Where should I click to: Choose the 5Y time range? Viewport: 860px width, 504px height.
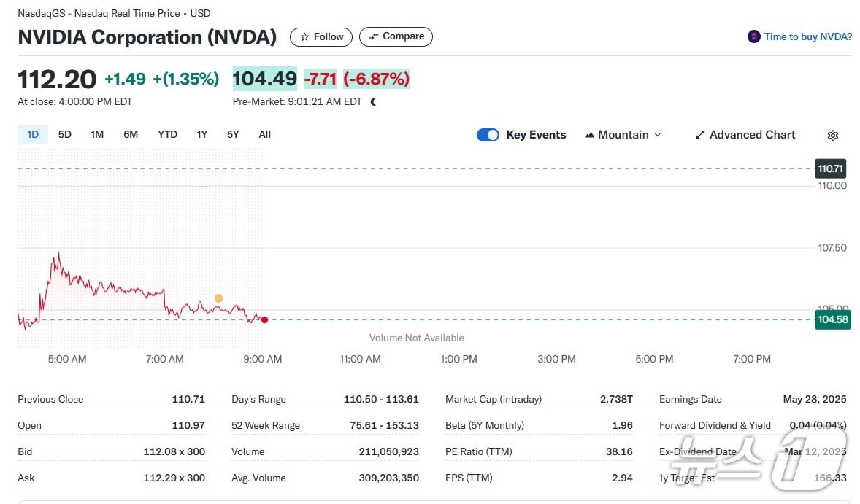coord(233,134)
